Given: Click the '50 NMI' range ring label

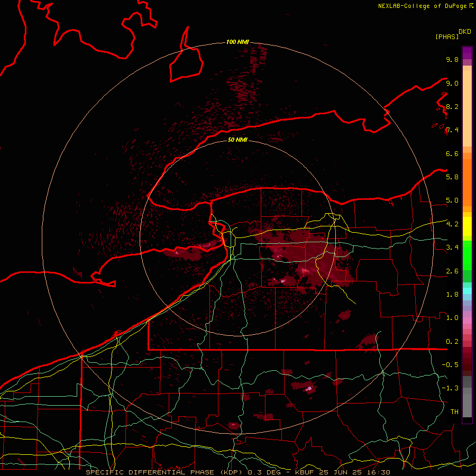Looking at the screenshot, I should (237, 140).
